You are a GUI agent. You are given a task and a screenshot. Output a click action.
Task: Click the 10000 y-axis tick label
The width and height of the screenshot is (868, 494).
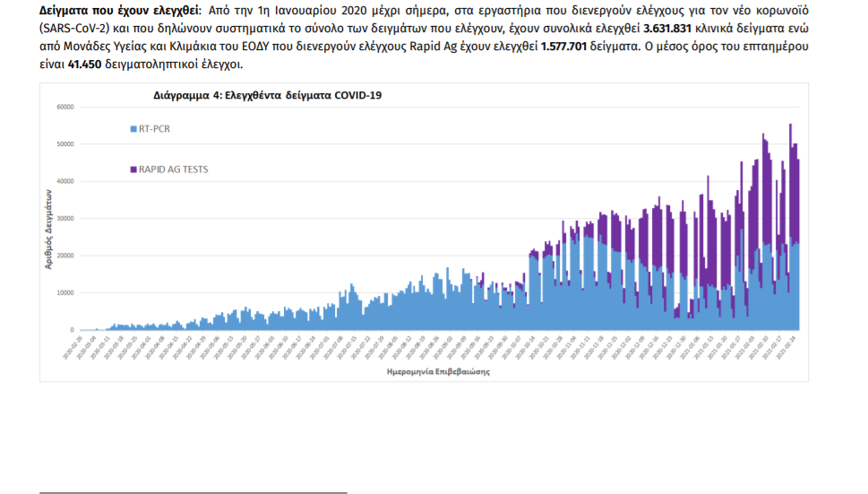coord(64,293)
